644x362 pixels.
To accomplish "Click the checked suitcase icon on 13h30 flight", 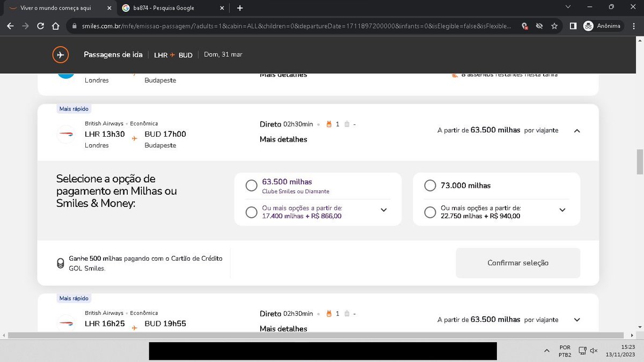I will point(347,124).
